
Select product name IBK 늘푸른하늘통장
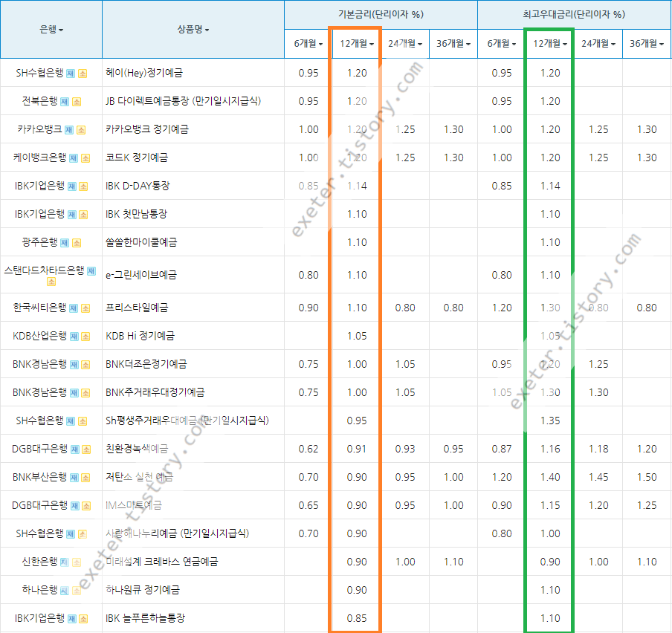click(x=145, y=618)
